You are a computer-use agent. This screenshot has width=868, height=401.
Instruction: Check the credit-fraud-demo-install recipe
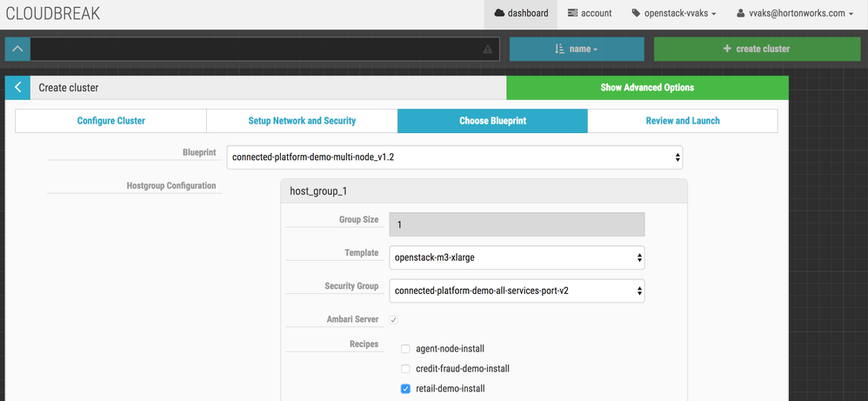(405, 369)
